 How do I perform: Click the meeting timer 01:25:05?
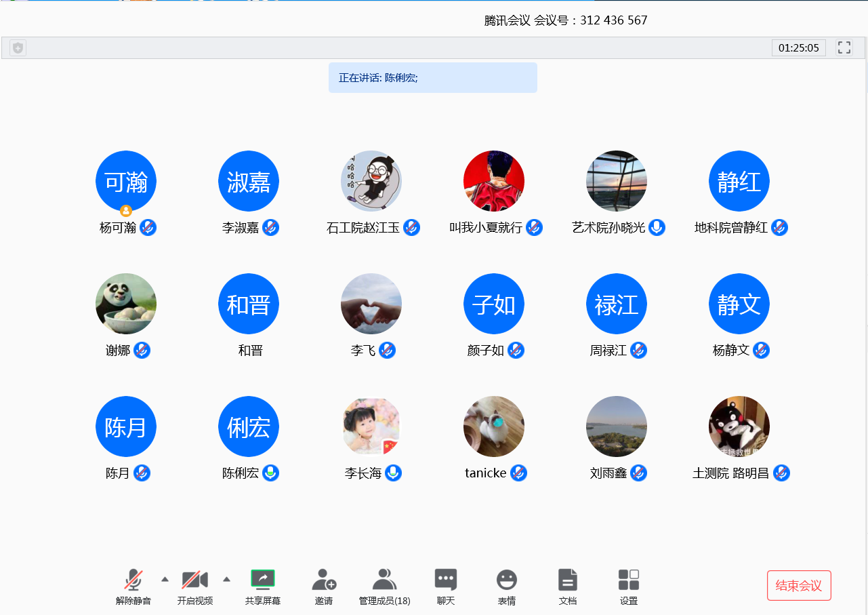(798, 48)
